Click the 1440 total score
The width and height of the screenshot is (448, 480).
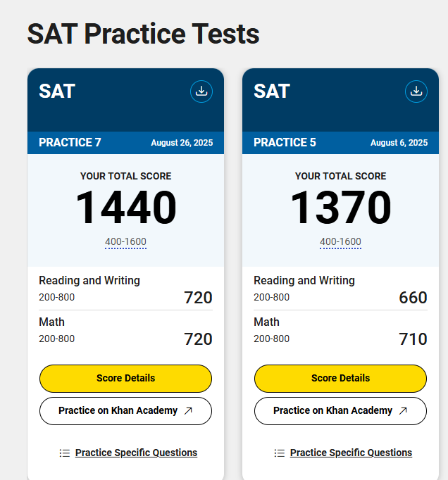point(125,208)
